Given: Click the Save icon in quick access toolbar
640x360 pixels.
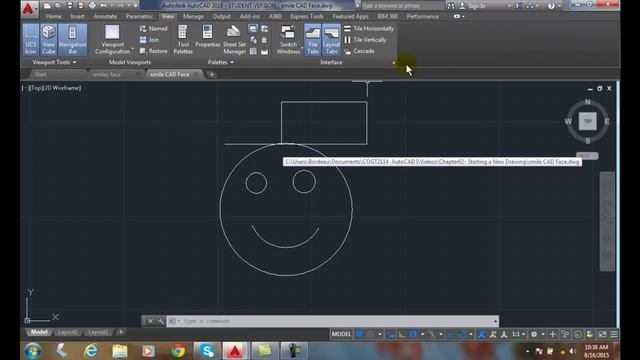Looking at the screenshot, I should tap(70, 6).
